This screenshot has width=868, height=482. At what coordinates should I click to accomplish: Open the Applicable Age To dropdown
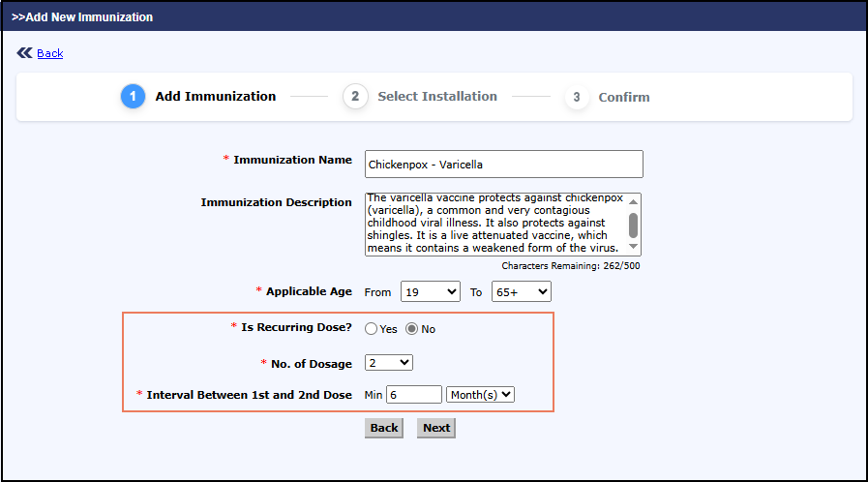point(521,291)
